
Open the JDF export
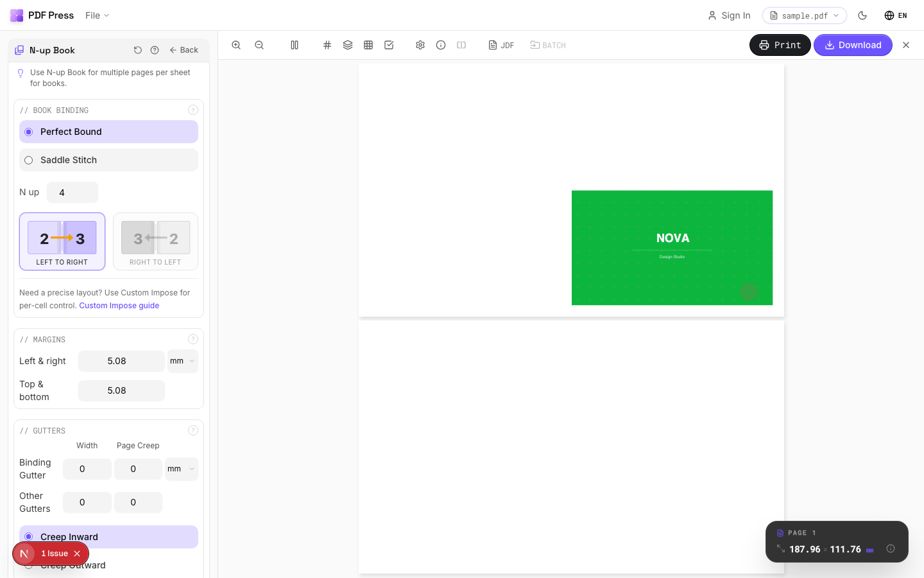[501, 45]
